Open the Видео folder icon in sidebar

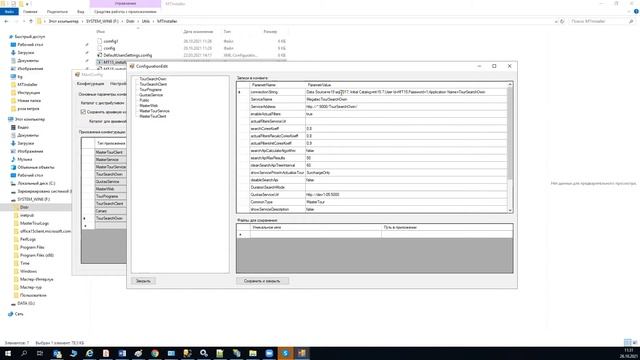point(13,127)
